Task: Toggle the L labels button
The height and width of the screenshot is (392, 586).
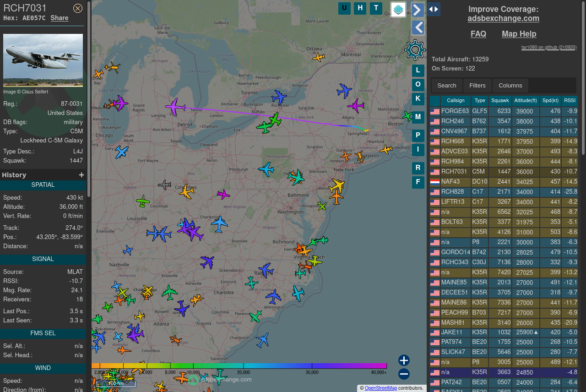Action: tap(418, 71)
